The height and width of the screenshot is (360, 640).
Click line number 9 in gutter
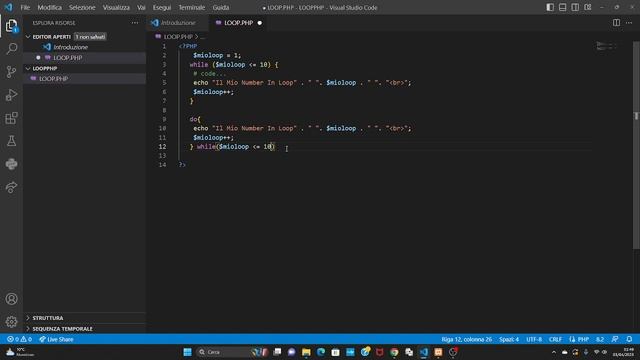pyautogui.click(x=164, y=119)
